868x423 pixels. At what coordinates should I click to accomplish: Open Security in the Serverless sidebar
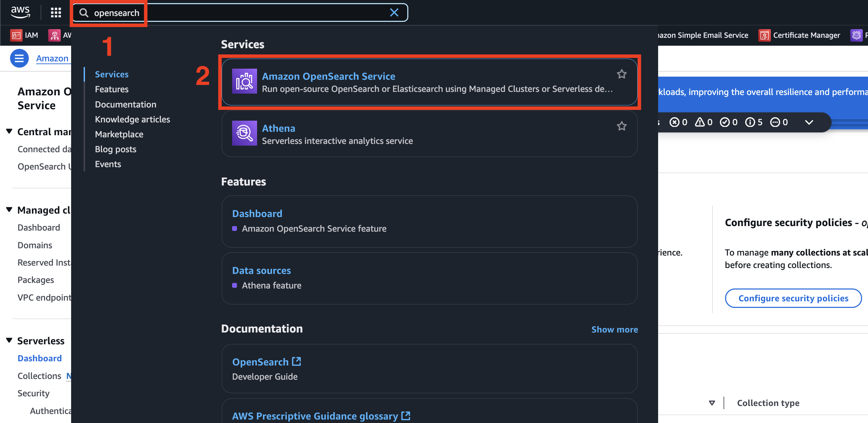click(x=33, y=393)
